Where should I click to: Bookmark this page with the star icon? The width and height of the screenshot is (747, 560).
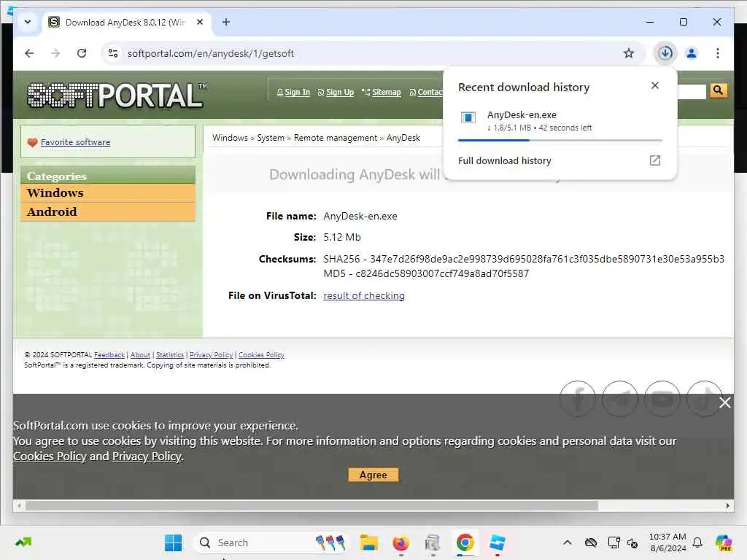click(628, 53)
